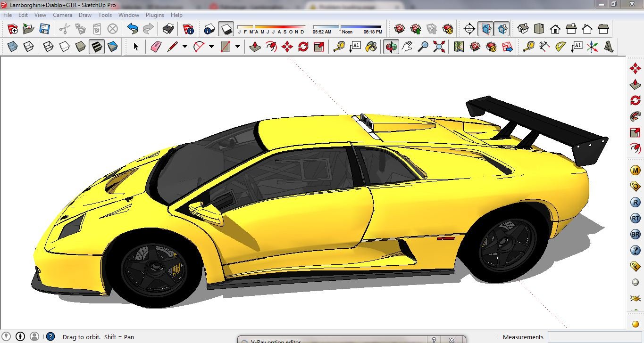Viewport: 644px width, 343px height.
Task: Click the V-Ray material editor M icon
Action: tap(636, 170)
